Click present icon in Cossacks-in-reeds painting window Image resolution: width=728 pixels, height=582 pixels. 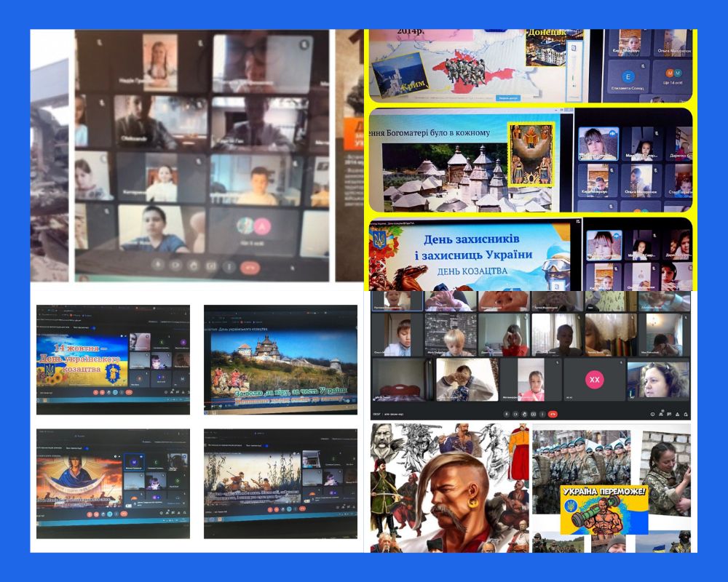pos(289,509)
